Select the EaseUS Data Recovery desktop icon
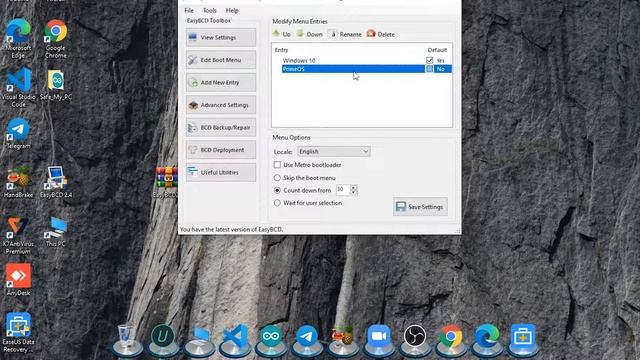This screenshot has height=360, width=640. pos(18,332)
